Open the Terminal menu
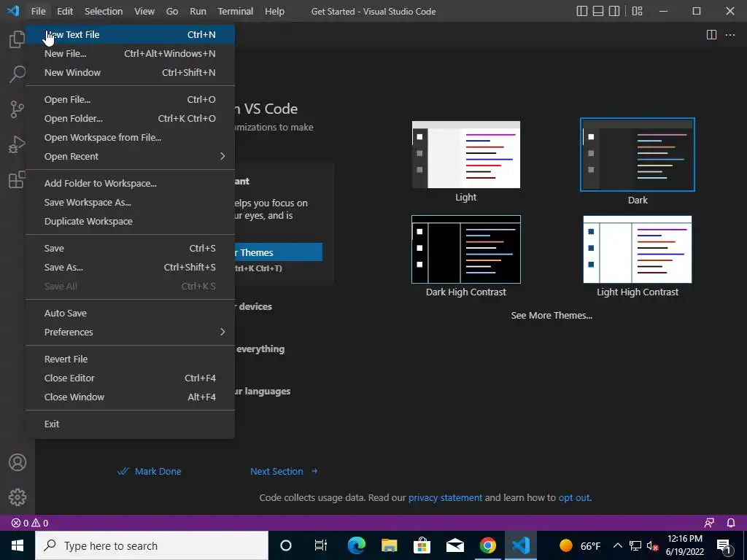The height and width of the screenshot is (560, 747). pos(236,11)
